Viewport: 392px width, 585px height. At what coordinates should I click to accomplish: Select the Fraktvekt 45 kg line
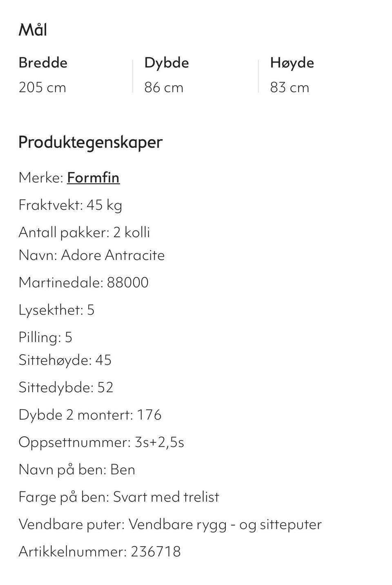tap(70, 205)
